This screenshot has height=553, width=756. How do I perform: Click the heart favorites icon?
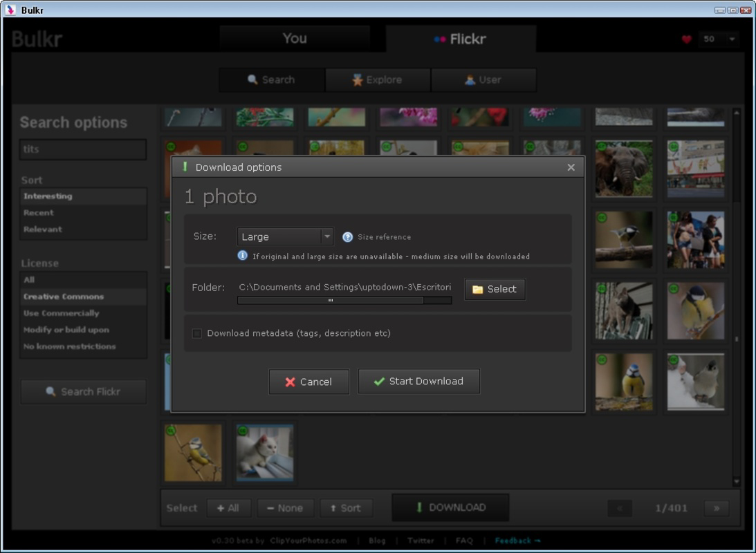(x=687, y=39)
